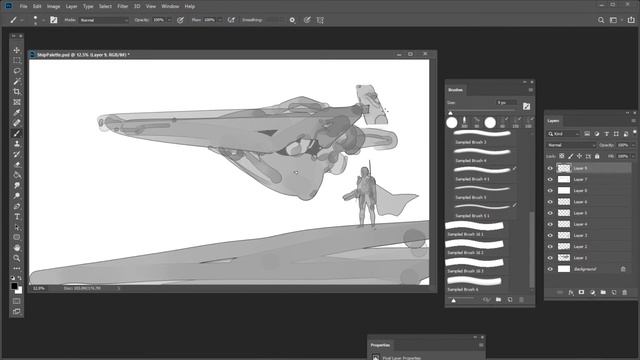Open the File menu
Screen dimensions: 640x360
[24, 6]
